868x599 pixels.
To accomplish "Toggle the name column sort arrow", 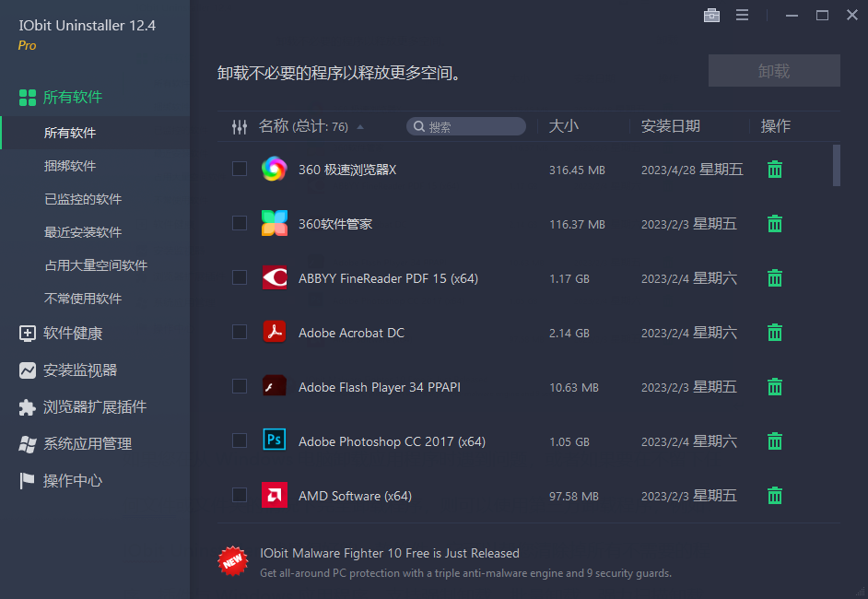I will tap(360, 127).
